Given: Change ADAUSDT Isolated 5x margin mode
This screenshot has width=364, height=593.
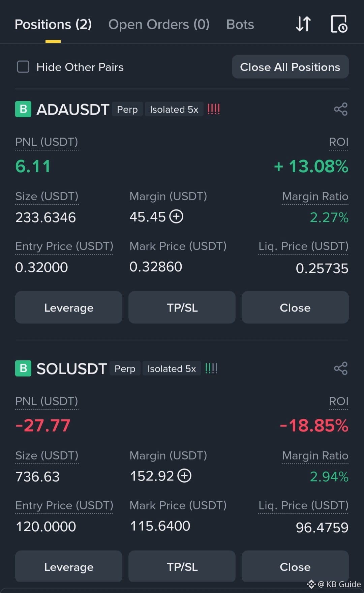Looking at the screenshot, I should click(174, 109).
